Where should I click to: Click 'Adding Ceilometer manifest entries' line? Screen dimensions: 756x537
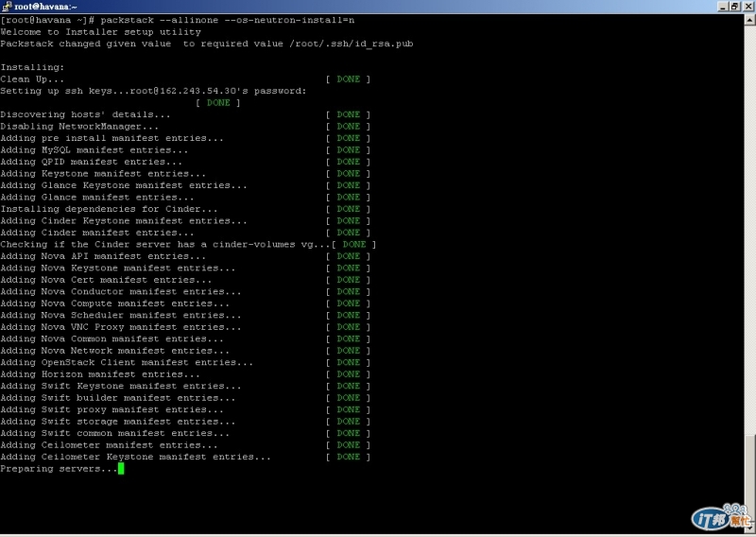[109, 445]
